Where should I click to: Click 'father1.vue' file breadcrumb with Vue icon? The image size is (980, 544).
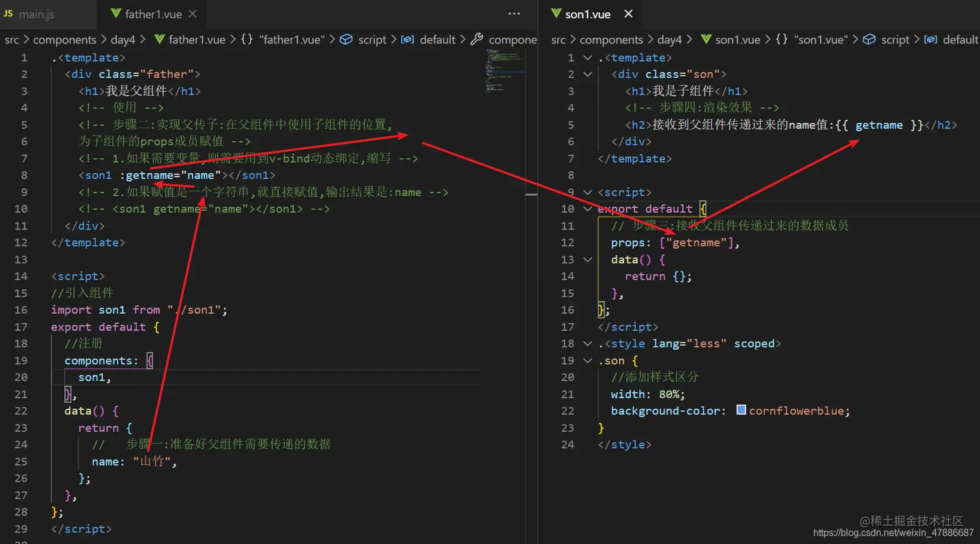[x=190, y=40]
